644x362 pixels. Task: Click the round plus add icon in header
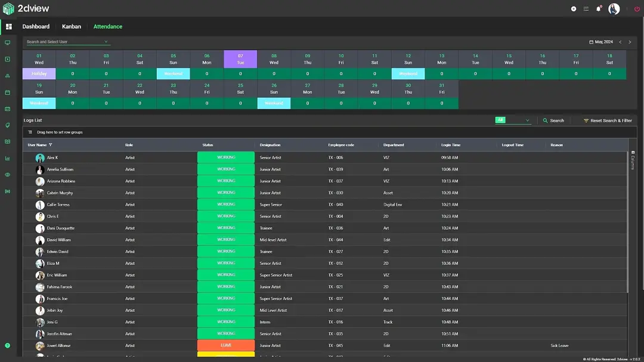coord(574,8)
